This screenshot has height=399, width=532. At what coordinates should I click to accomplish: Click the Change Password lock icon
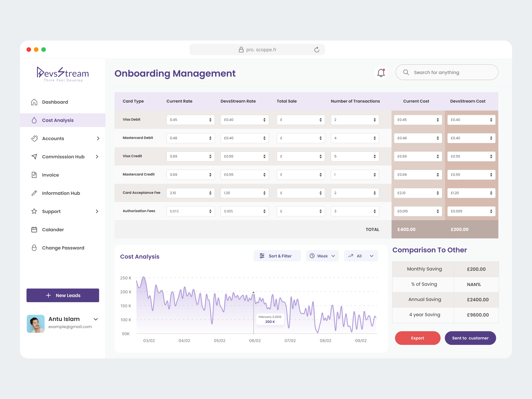(x=34, y=248)
